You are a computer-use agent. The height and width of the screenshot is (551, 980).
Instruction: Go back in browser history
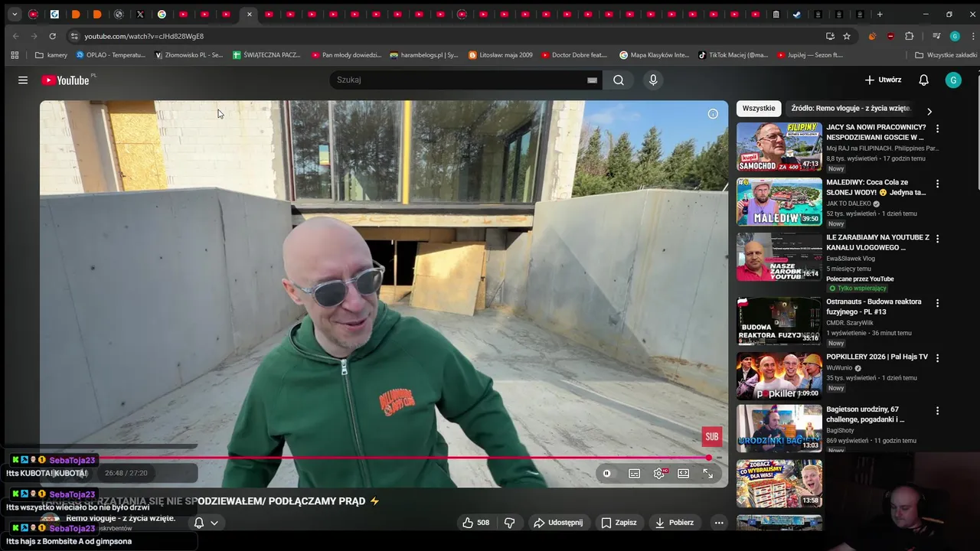(x=16, y=36)
